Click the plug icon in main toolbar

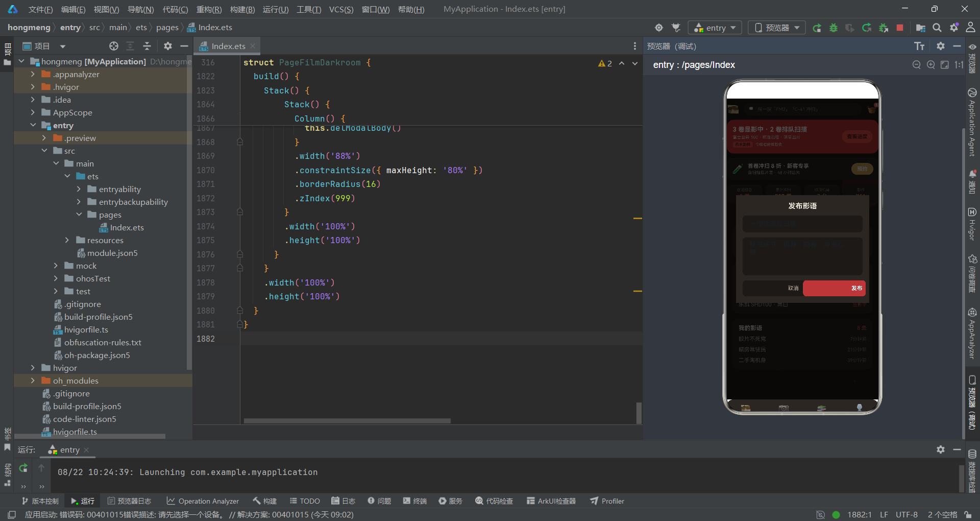pos(676,28)
